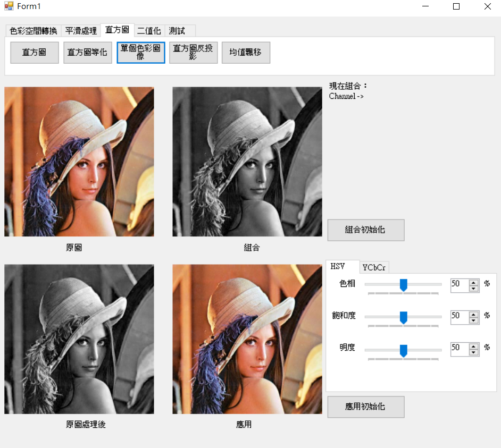Switch to the 色彩空間轉換 tab
The image size is (501, 448).
(34, 31)
